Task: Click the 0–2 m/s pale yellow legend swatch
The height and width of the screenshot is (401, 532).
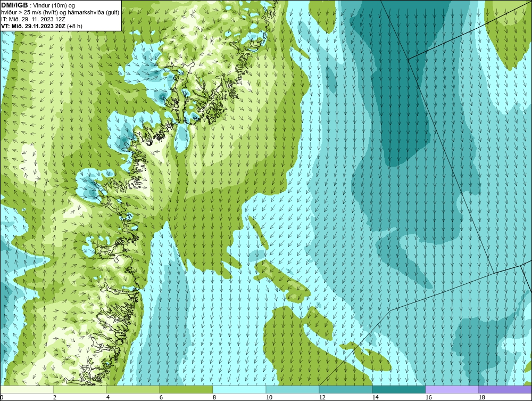Action: coord(27,389)
